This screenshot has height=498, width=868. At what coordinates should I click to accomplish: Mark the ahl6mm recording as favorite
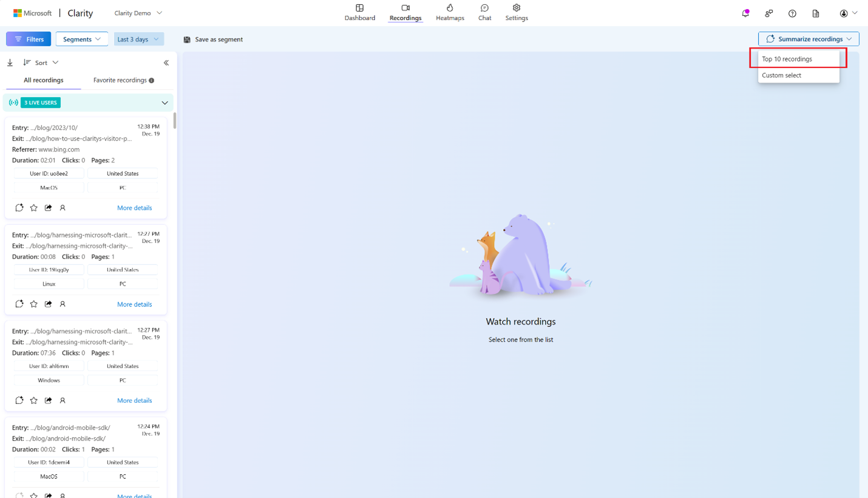pyautogui.click(x=34, y=400)
